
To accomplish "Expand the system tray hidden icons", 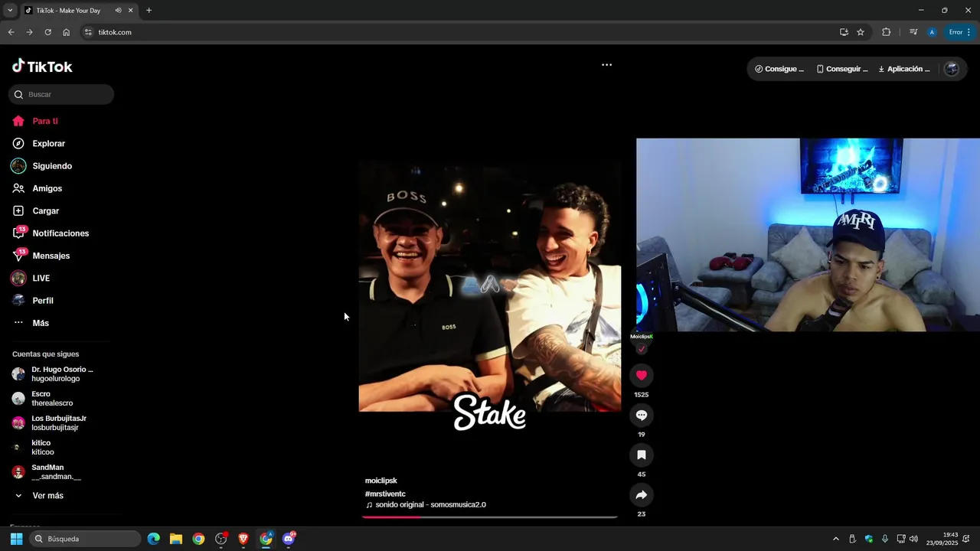I will click(836, 539).
